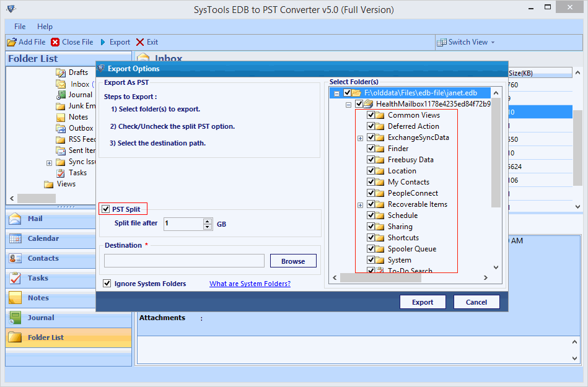Expand the Recoverable Items folder node
This screenshot has width=588, height=387.
361,206
